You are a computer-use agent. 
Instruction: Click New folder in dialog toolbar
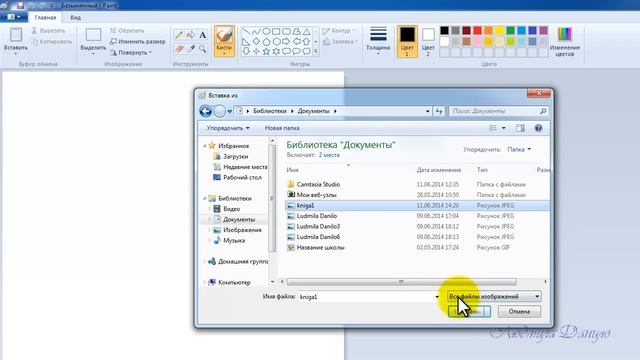click(282, 128)
